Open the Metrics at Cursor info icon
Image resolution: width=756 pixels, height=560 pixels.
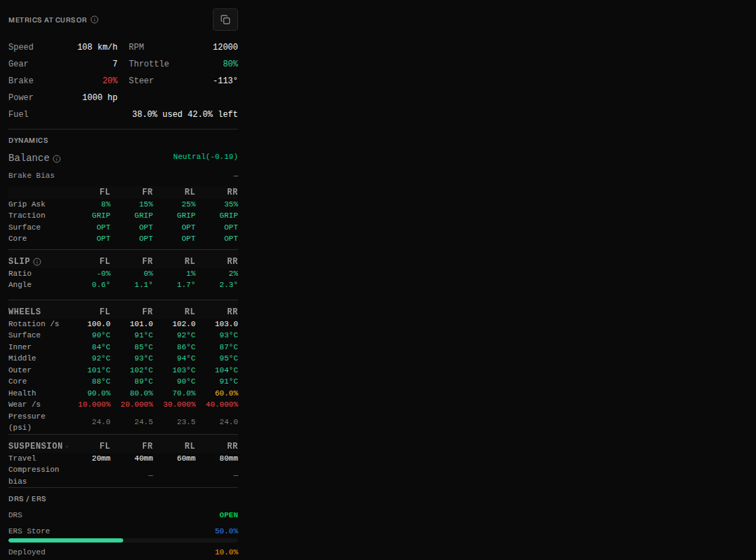click(94, 20)
